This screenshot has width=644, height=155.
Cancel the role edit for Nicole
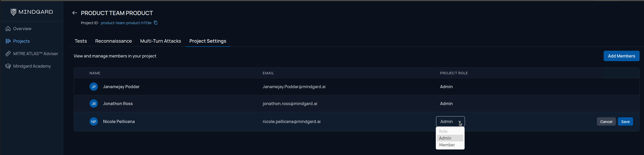pyautogui.click(x=606, y=121)
